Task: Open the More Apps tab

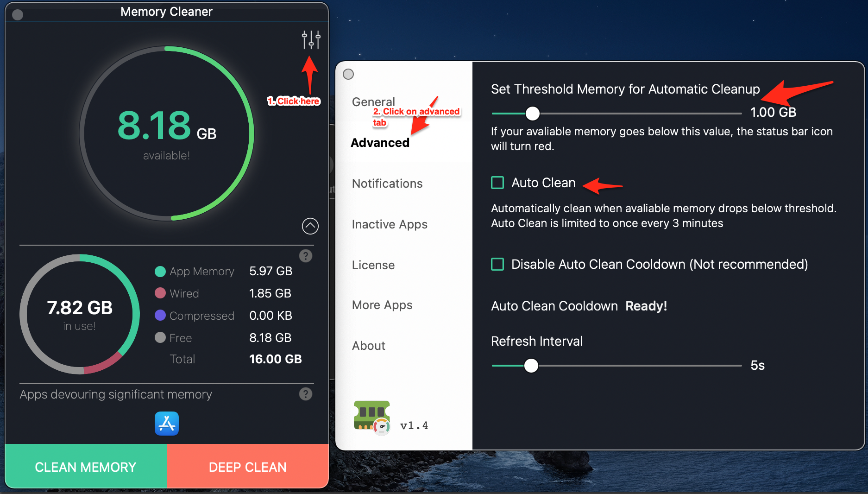Action: coord(382,305)
